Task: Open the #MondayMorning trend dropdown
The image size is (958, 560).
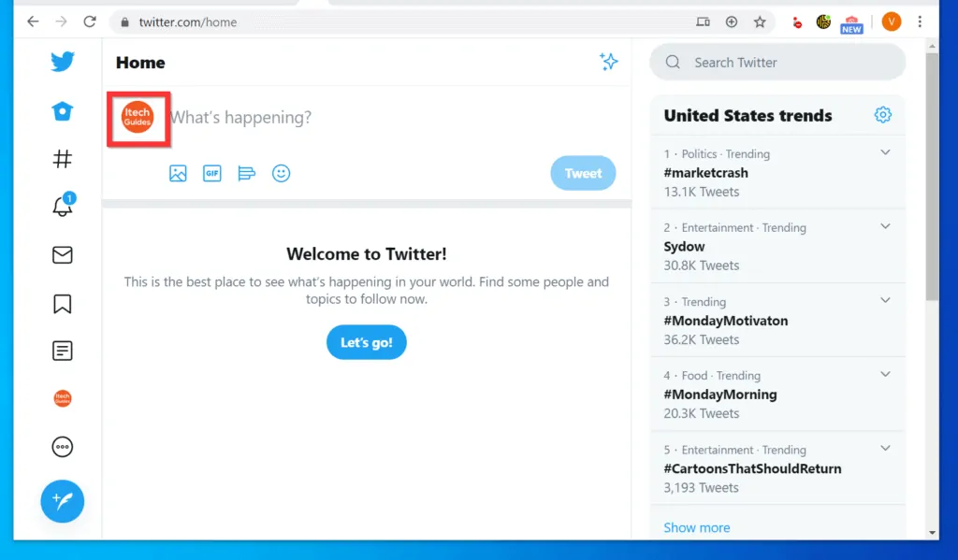Action: 885,374
